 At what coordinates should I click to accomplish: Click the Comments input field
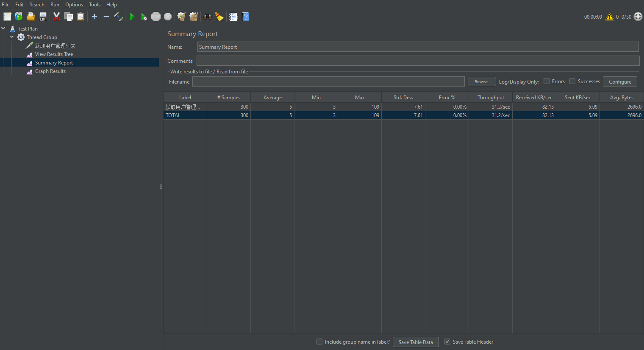pyautogui.click(x=418, y=61)
